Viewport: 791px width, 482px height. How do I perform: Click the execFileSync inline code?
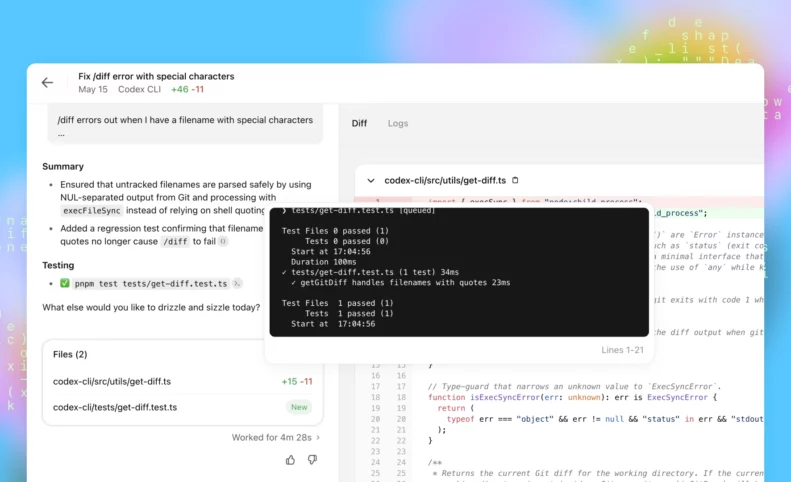click(x=92, y=210)
